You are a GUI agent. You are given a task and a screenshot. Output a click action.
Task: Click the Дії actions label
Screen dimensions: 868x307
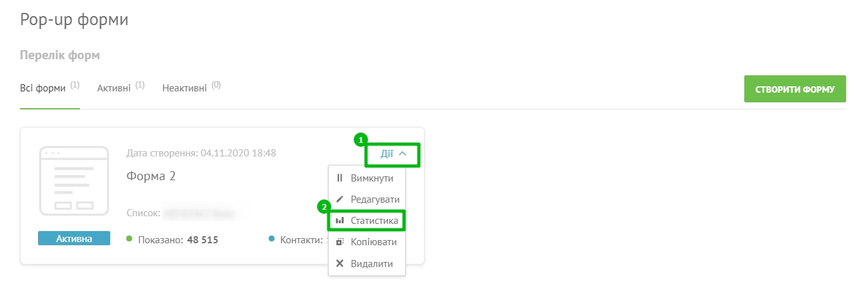(387, 154)
